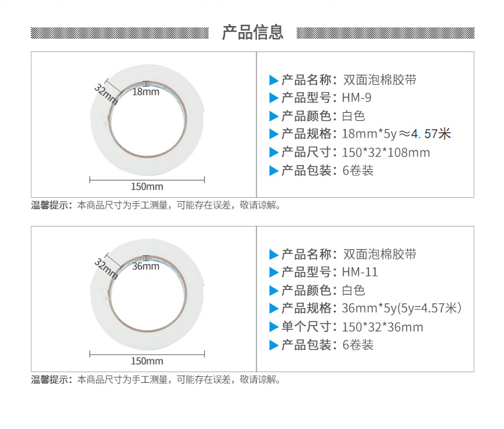The height and width of the screenshot is (429, 504).
Task: Click the 温馨提示 note below the second product box
Action: pos(156,380)
